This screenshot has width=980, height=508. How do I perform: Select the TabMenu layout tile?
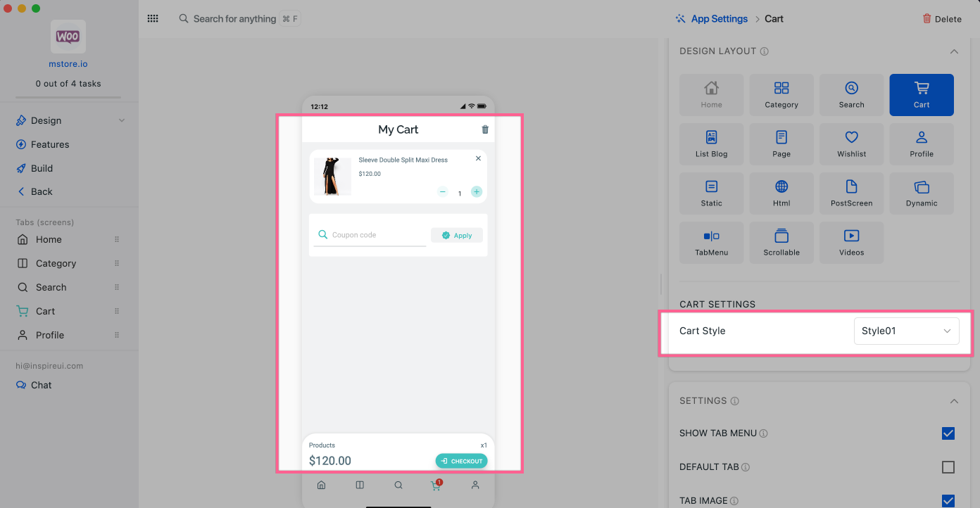tap(711, 243)
